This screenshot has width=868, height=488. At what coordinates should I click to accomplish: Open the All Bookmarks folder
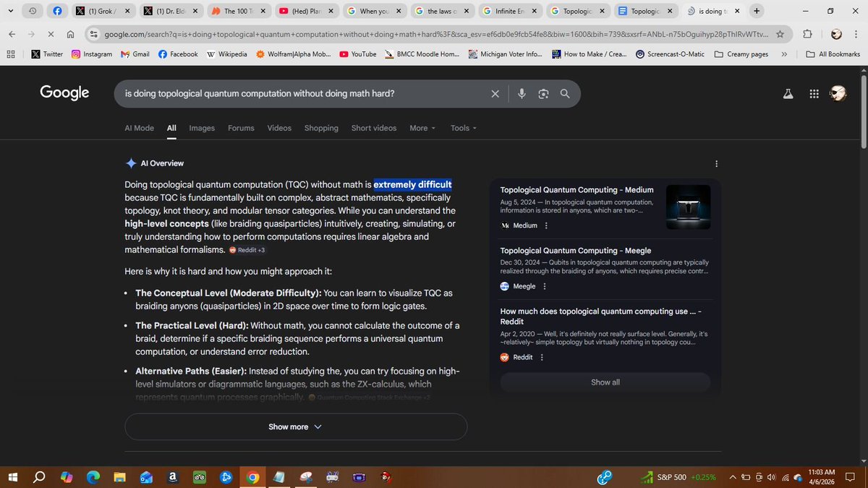(833, 54)
